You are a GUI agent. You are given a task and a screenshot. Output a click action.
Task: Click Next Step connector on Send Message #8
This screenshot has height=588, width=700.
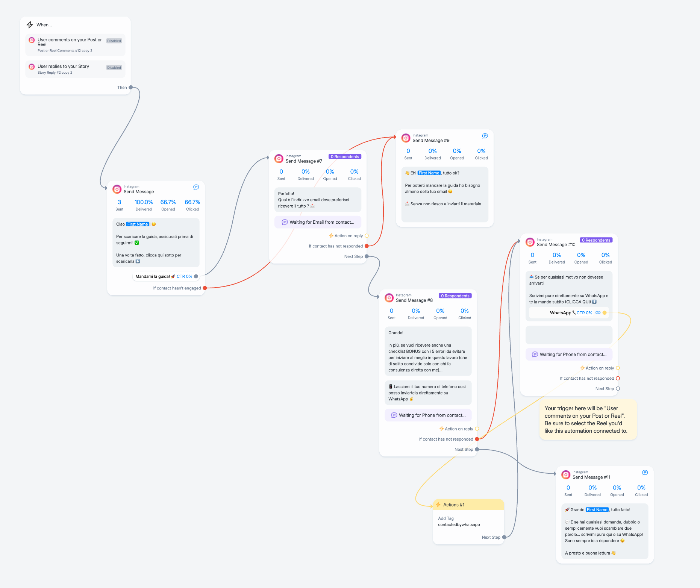(477, 449)
